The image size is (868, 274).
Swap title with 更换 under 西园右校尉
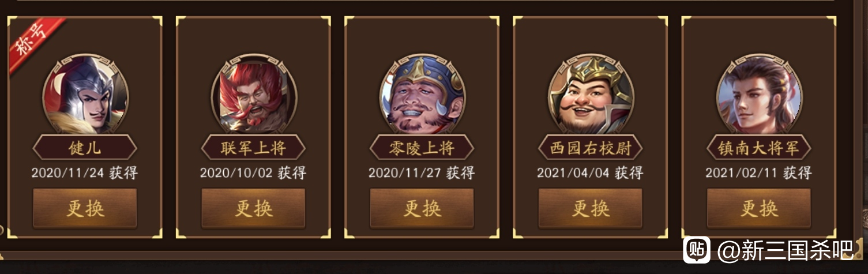[590, 208]
